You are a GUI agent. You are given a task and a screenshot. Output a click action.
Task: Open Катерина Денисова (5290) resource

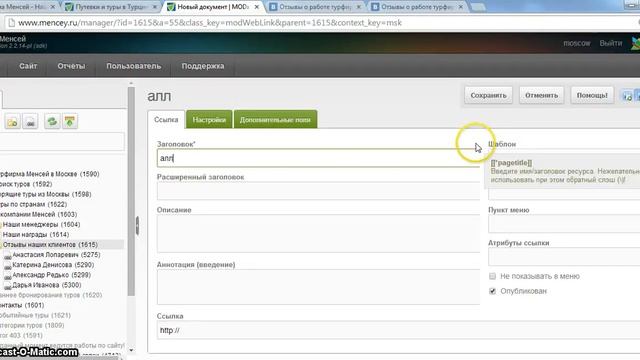[53, 265]
